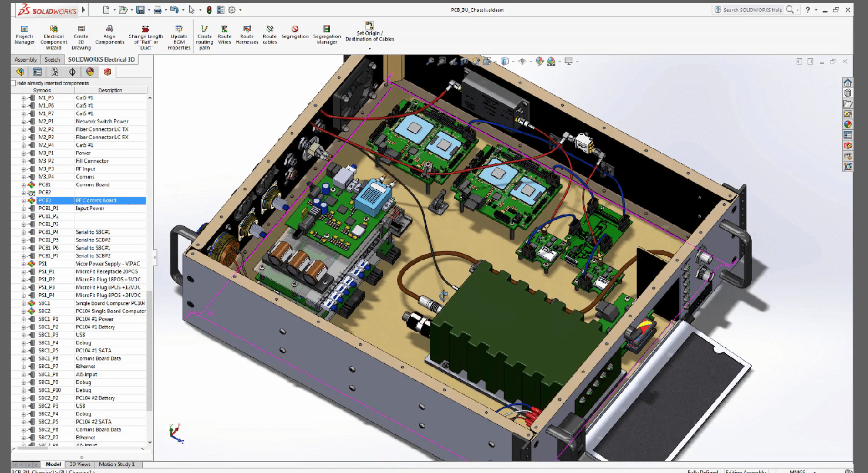Select the Route Wires tool

pyautogui.click(x=224, y=35)
